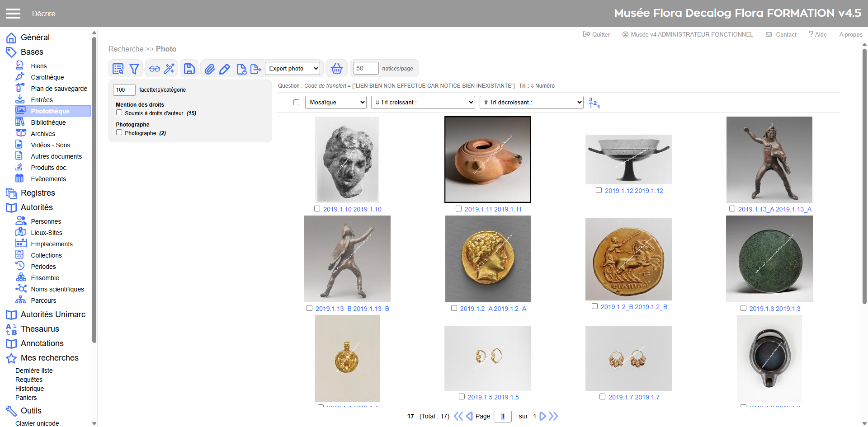
Task: Open Noms scientifiques item
Action: 57,289
